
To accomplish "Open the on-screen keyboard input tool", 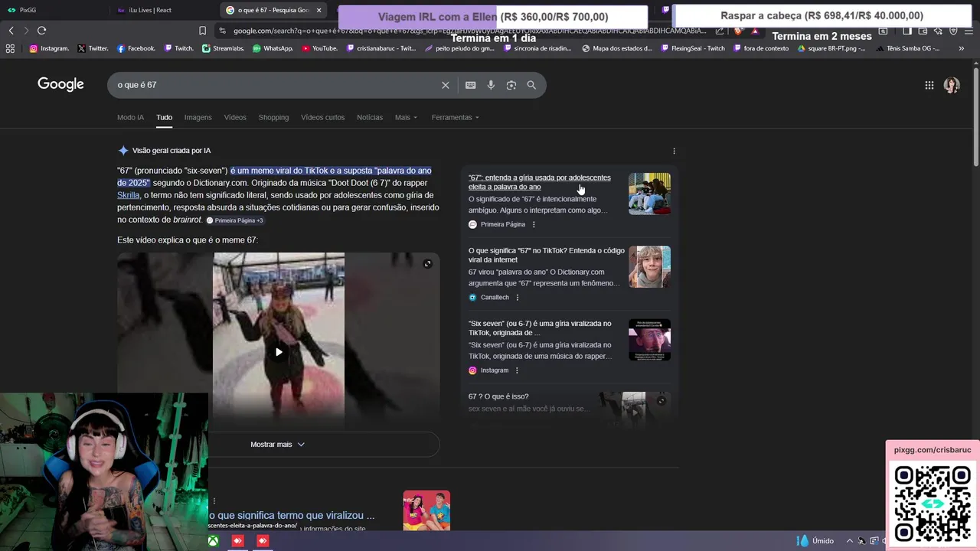I will pyautogui.click(x=470, y=85).
